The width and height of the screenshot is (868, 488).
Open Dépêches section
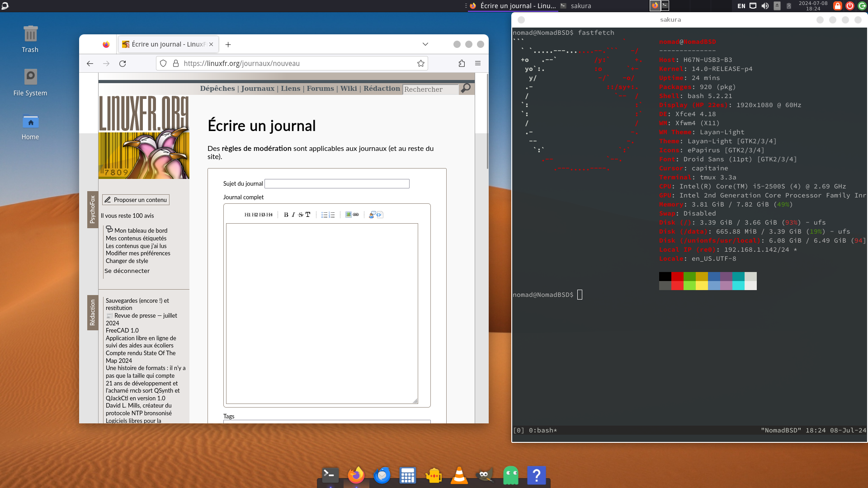217,89
